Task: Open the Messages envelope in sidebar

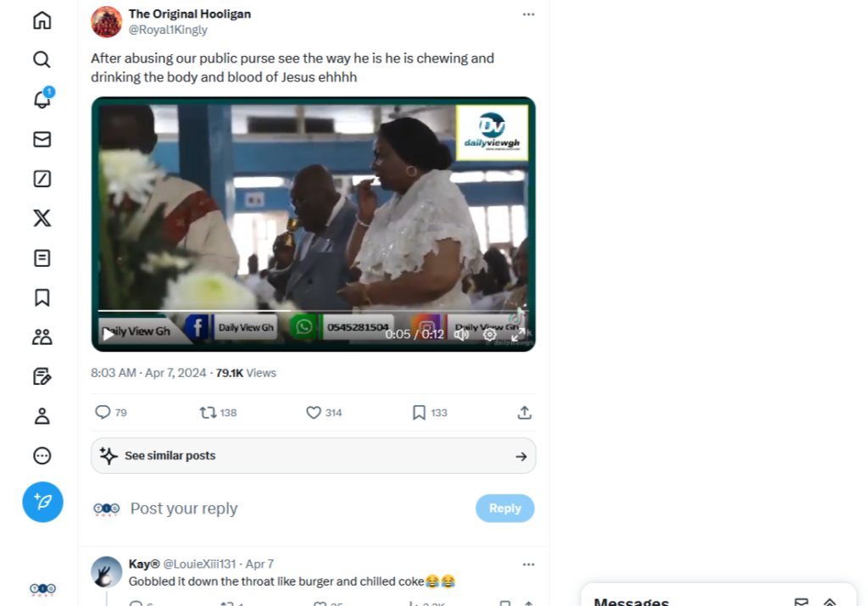Action: tap(42, 139)
